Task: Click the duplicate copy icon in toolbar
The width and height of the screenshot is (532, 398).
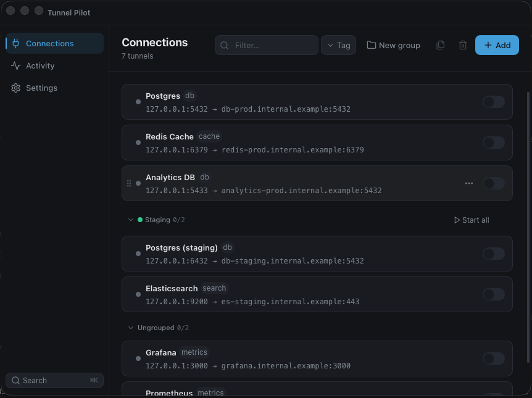Action: [440, 45]
